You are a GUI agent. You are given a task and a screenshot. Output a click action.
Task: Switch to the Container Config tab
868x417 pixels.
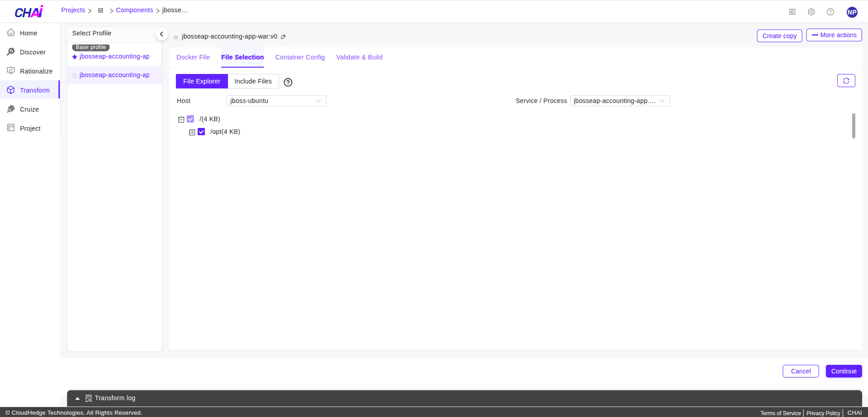(x=300, y=57)
